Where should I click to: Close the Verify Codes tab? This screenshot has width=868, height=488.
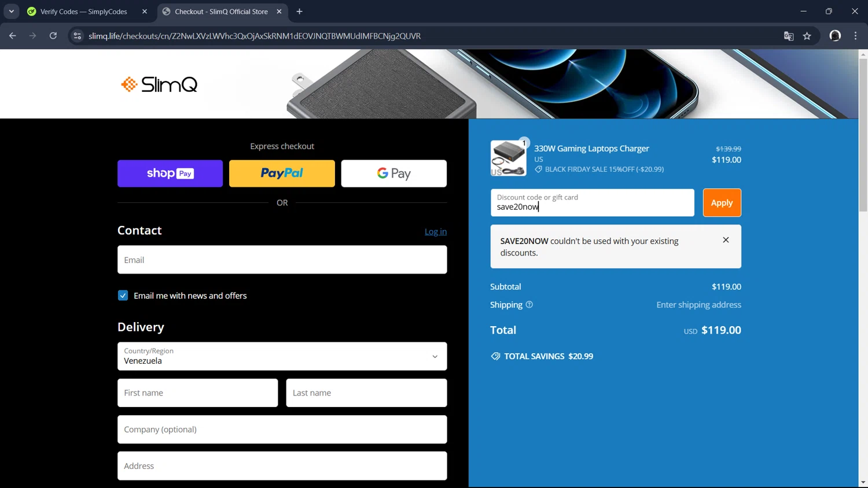145,12
